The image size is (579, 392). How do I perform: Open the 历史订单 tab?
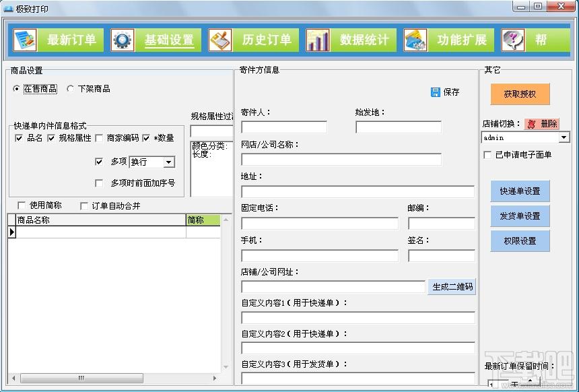266,40
